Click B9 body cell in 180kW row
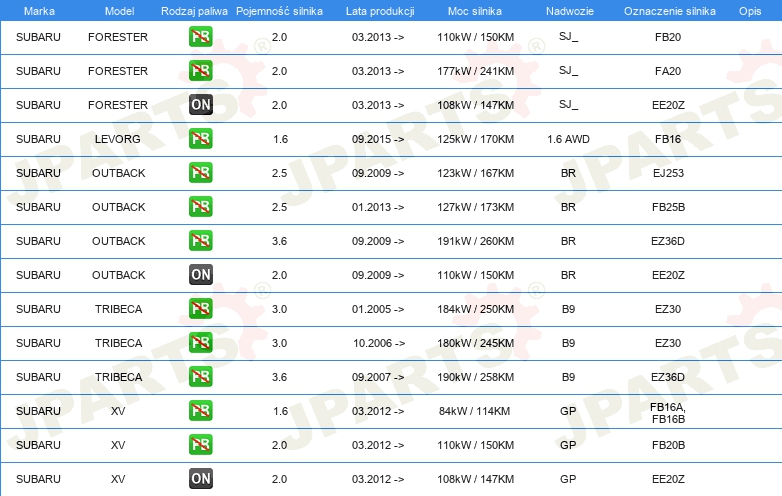This screenshot has width=782, height=496. [568, 343]
